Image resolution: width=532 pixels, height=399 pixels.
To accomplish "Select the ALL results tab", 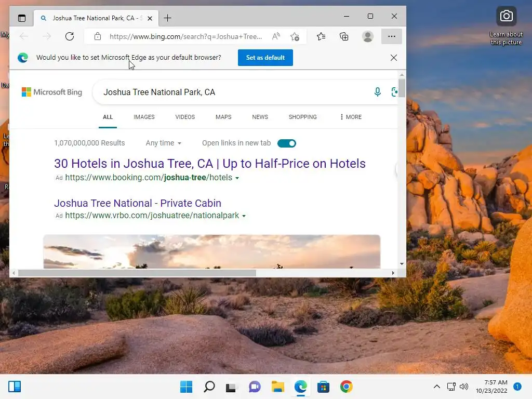I will pyautogui.click(x=108, y=117).
